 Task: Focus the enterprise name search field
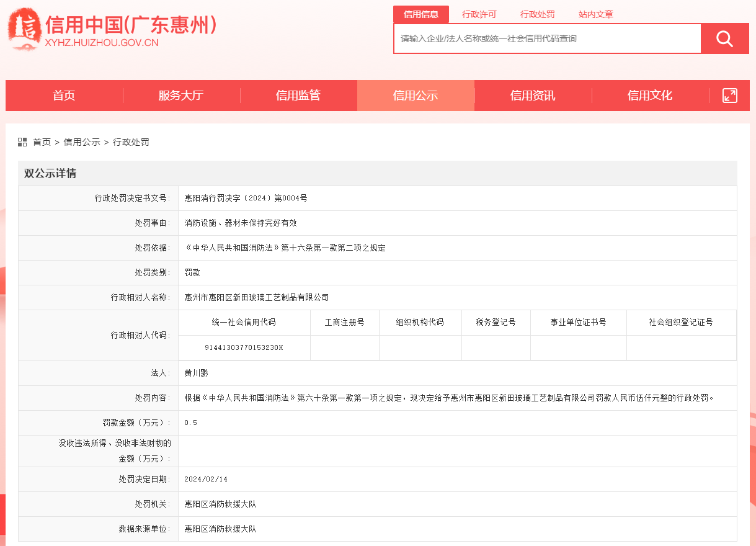[x=548, y=38]
